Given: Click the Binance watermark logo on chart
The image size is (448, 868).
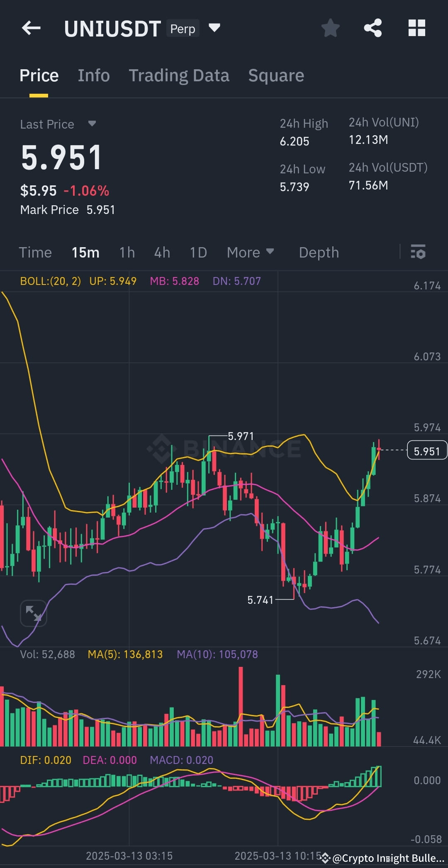Looking at the screenshot, I should tap(224, 449).
